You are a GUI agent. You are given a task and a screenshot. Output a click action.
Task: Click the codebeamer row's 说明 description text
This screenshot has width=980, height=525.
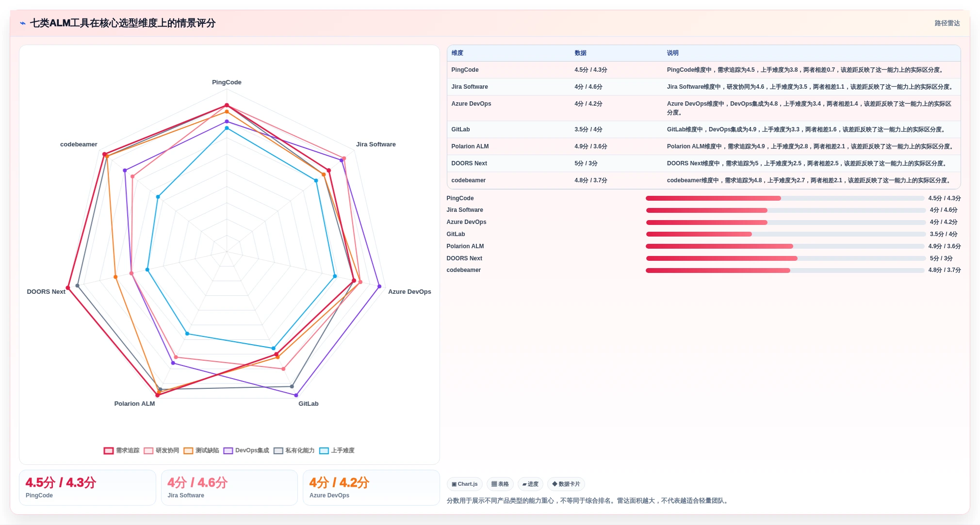pos(810,180)
